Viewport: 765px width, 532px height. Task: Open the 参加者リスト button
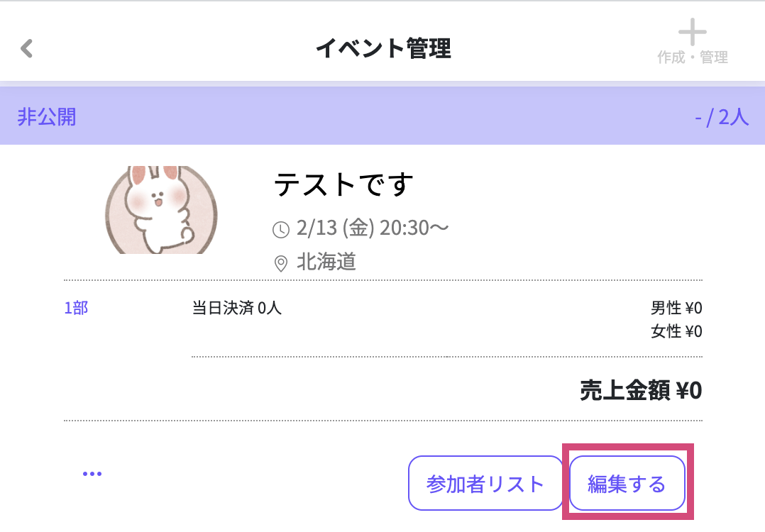pyautogui.click(x=485, y=483)
